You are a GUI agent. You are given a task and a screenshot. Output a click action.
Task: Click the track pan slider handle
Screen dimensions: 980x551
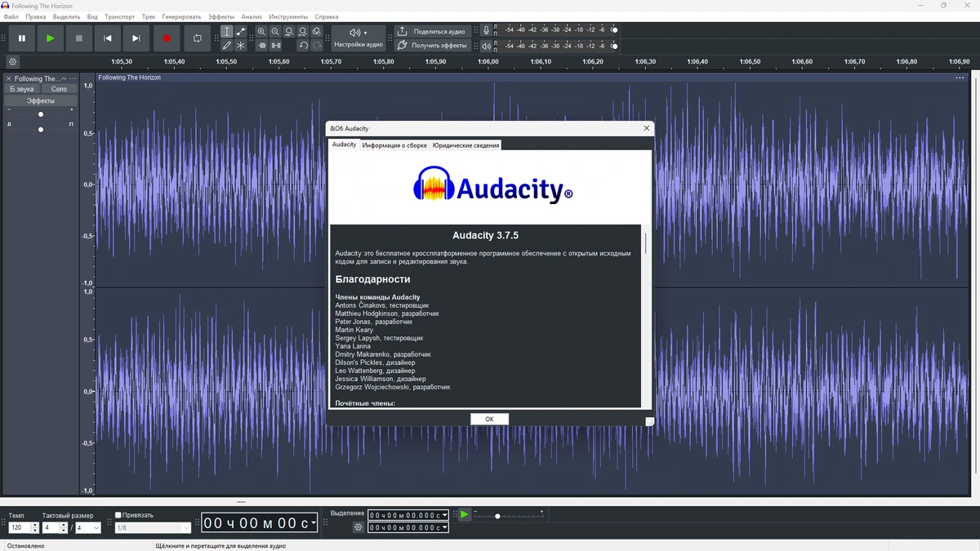pyautogui.click(x=41, y=129)
